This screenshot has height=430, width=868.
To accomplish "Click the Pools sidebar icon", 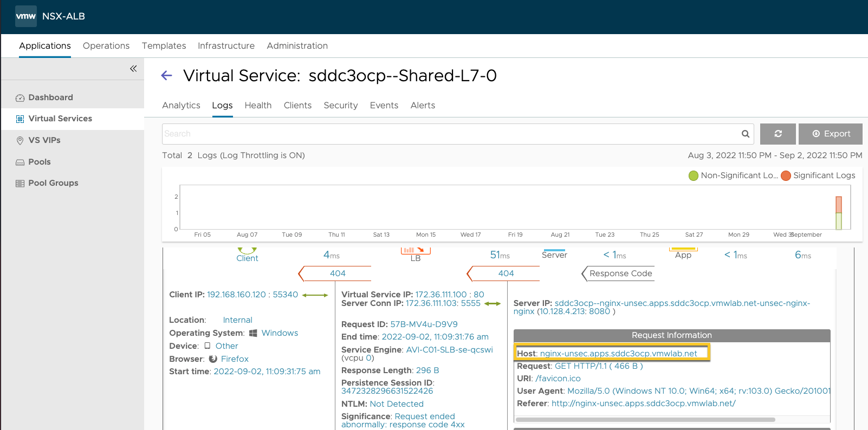I will point(20,162).
